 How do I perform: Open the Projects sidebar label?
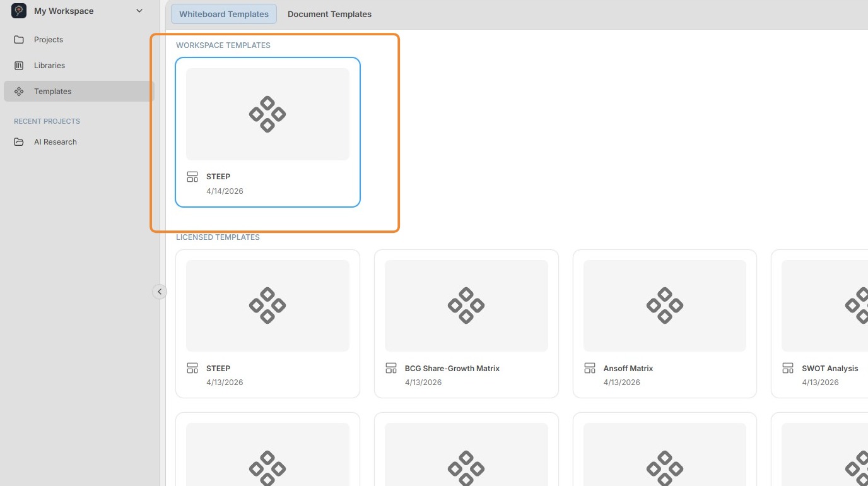pos(49,40)
